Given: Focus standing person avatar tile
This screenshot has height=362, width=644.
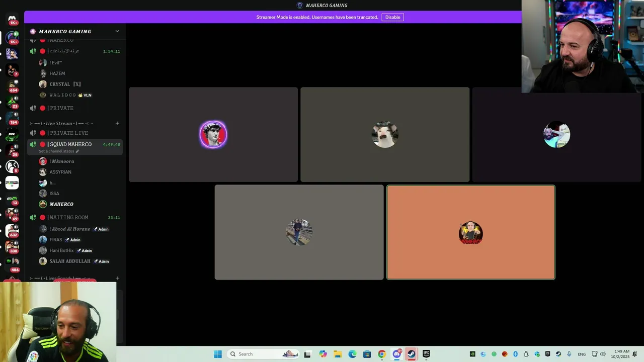Looking at the screenshot, I should [x=299, y=232].
